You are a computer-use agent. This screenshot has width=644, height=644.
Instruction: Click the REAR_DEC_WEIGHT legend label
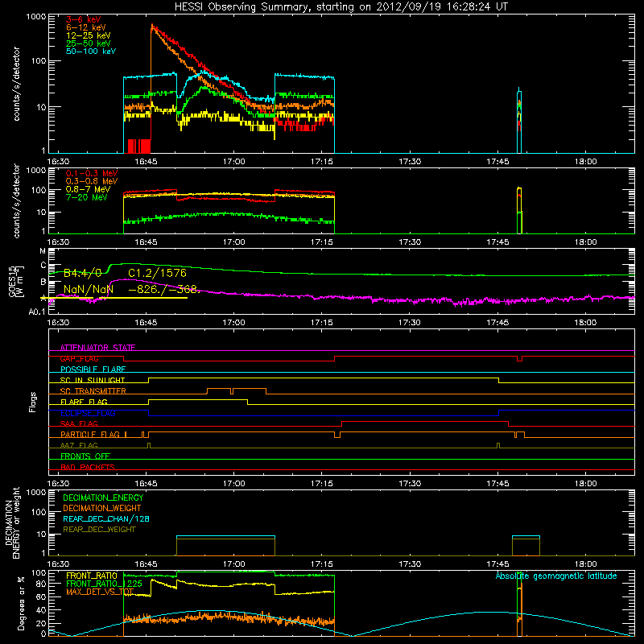click(99, 530)
